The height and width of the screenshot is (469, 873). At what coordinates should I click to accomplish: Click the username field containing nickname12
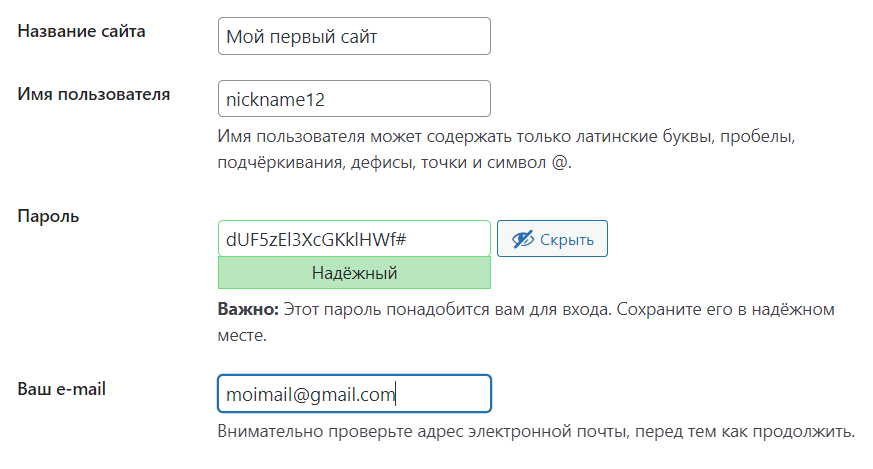[x=353, y=99]
